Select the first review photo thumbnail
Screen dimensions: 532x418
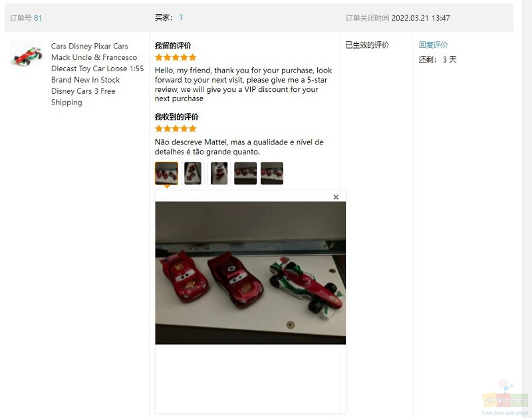167,173
